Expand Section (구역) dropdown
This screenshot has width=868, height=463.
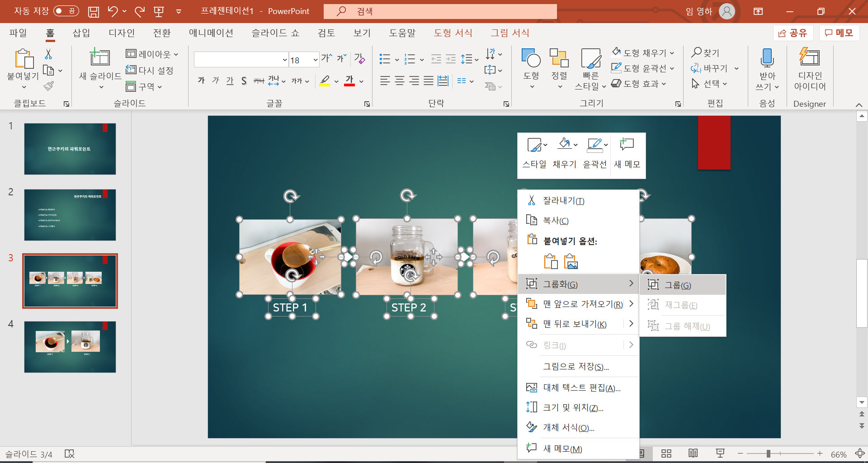point(160,87)
